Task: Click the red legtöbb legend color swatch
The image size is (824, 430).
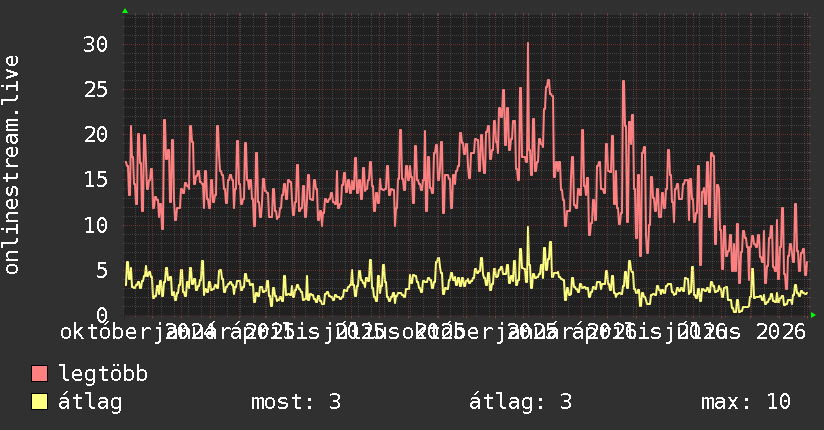Action: [x=39, y=373]
